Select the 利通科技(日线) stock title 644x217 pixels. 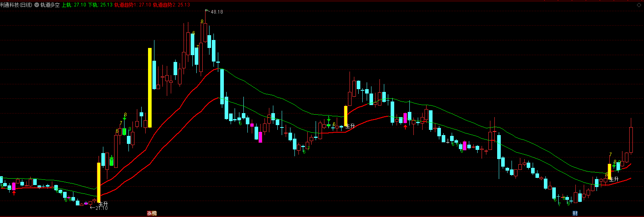[x=16, y=5]
